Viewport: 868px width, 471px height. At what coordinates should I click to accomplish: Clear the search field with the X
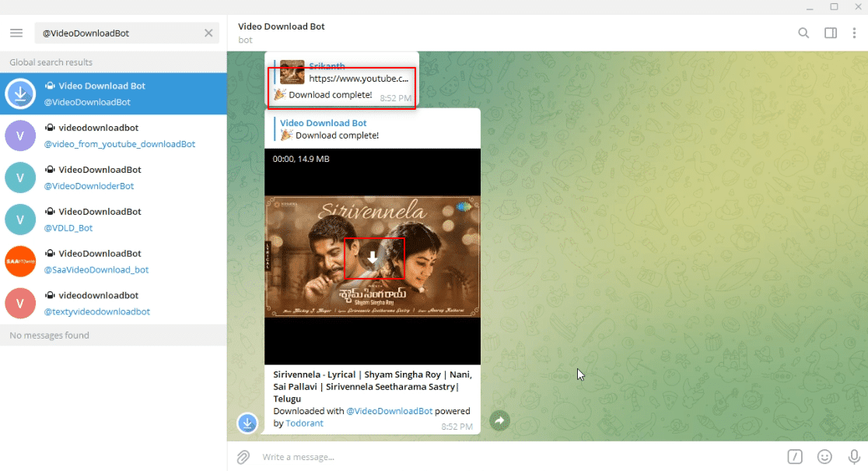pos(208,33)
